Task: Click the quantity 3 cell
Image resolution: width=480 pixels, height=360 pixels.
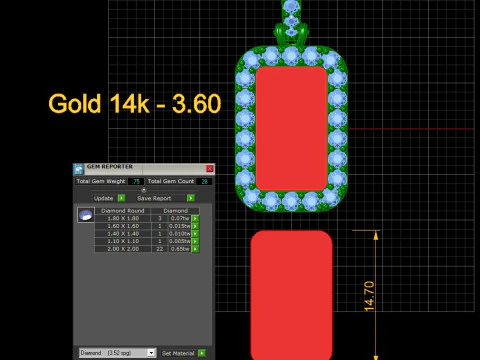Action: [x=160, y=219]
